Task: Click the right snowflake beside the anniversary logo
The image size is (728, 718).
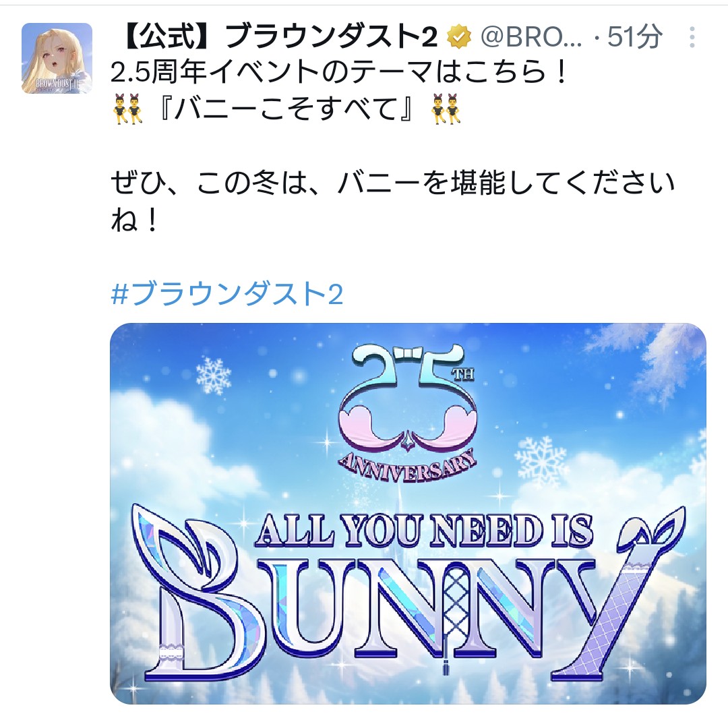Action: 541,459
